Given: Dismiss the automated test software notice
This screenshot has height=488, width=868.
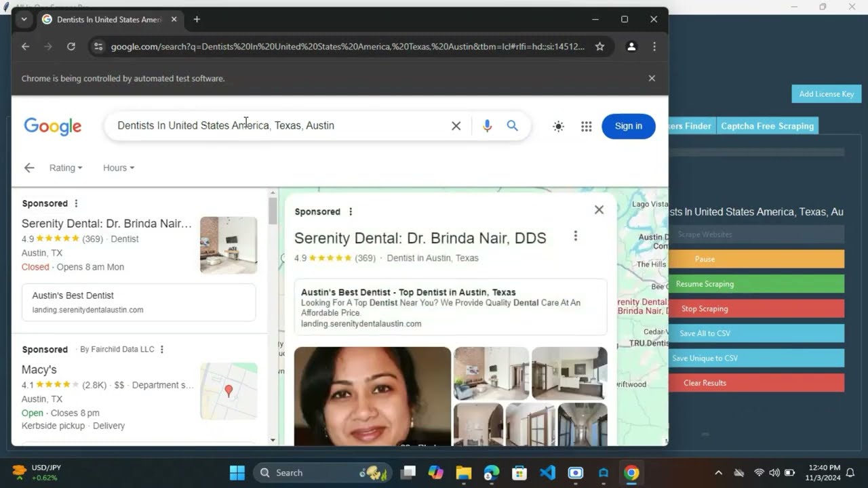Looking at the screenshot, I should click(x=652, y=79).
